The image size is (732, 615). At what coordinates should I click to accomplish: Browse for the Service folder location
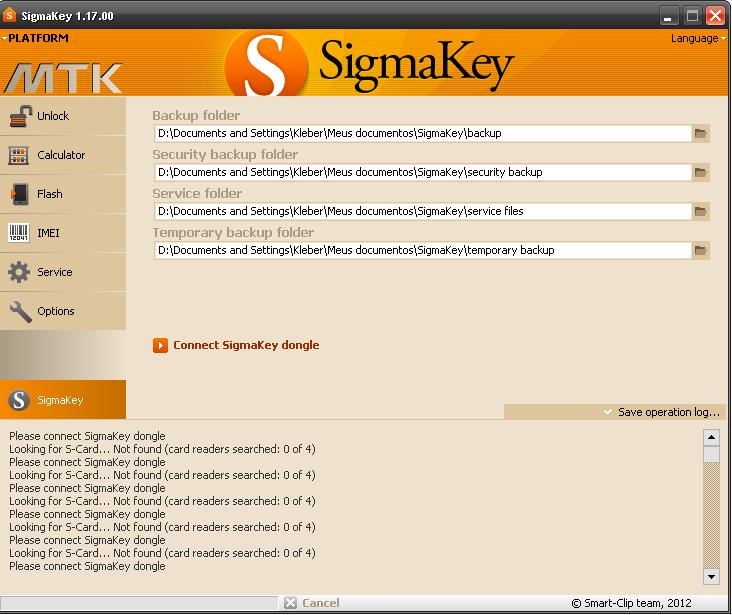700,211
